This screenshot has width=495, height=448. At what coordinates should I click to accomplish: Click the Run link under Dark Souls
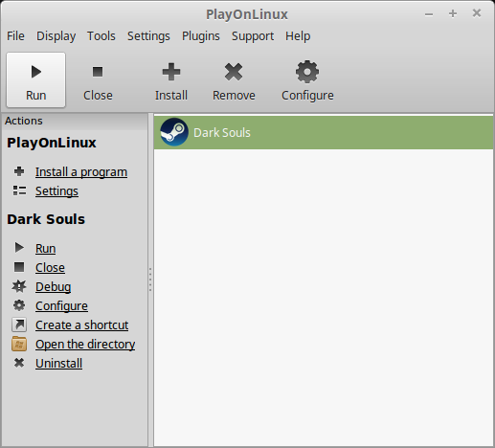(x=45, y=248)
